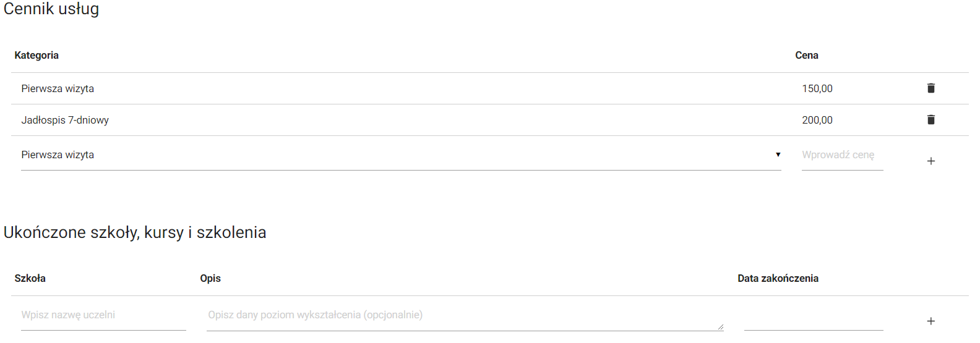Click the education description text area
The width and height of the screenshot is (980, 343).
point(464,315)
